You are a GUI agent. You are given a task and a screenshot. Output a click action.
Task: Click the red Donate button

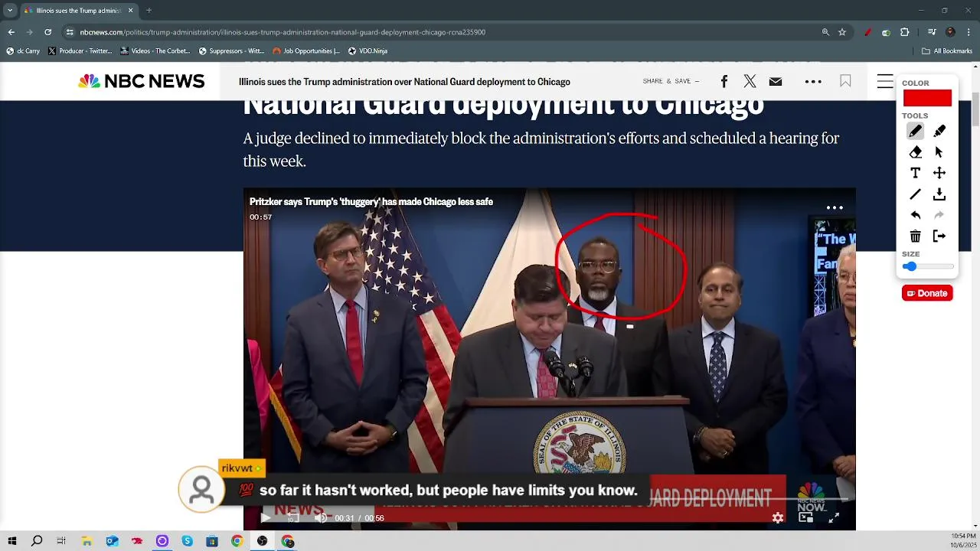(927, 293)
